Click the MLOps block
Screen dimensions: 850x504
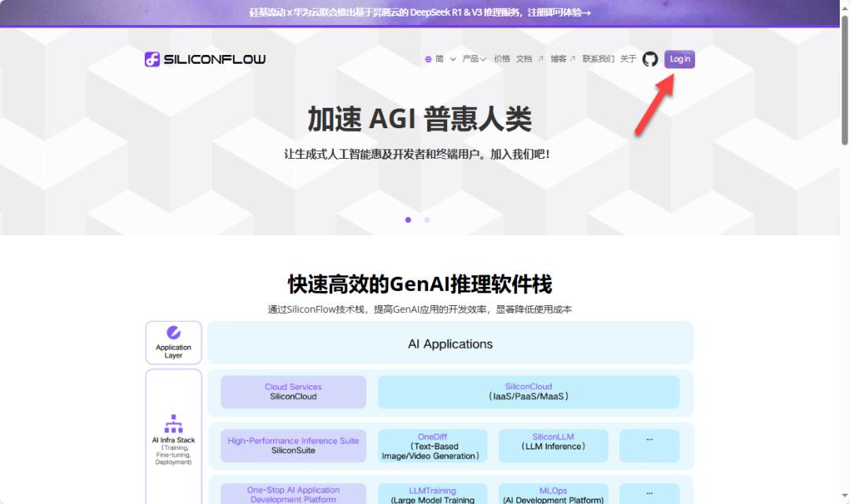point(553,494)
